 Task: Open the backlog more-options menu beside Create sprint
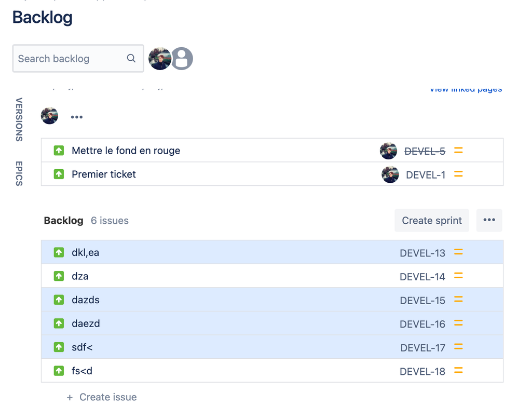click(x=489, y=220)
